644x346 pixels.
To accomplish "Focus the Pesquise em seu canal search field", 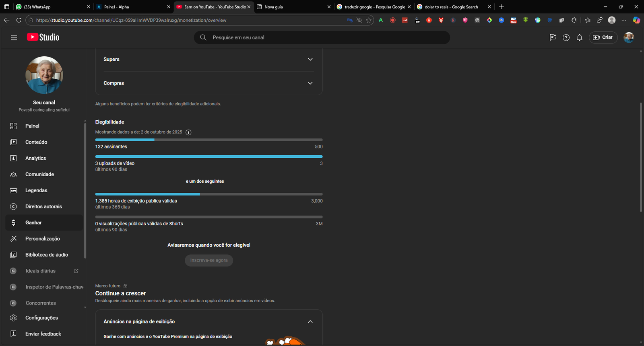I will (x=322, y=37).
